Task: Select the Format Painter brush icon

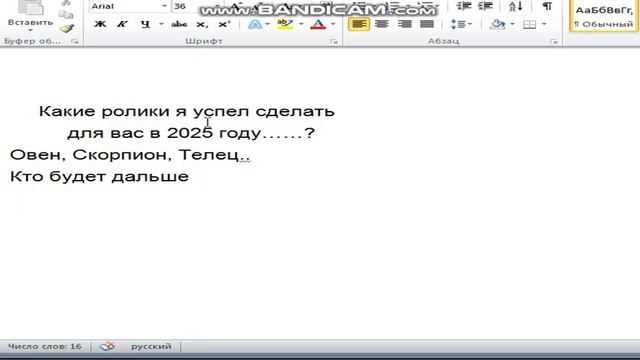Action: (x=67, y=28)
